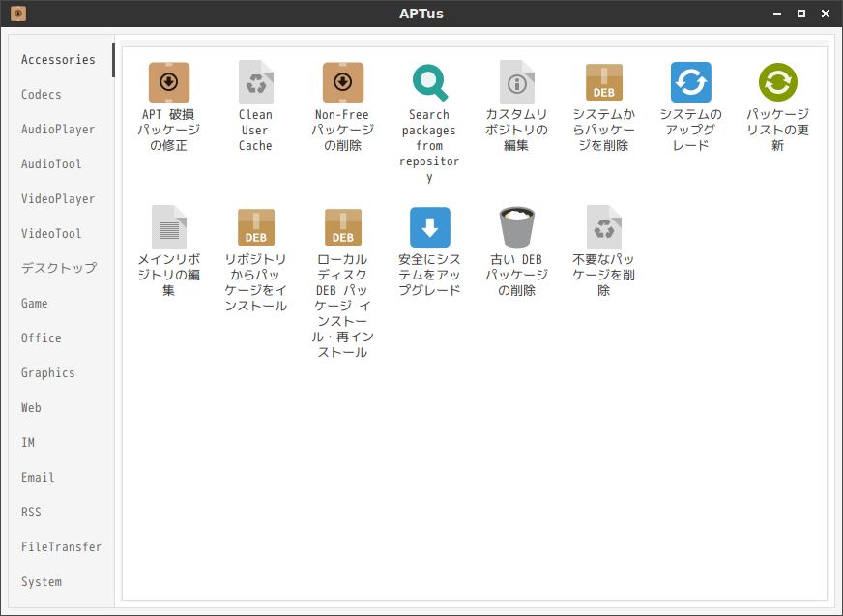Select Non-Free パッケージの削除 icon
Screen dimensions: 843x616
coord(343,82)
